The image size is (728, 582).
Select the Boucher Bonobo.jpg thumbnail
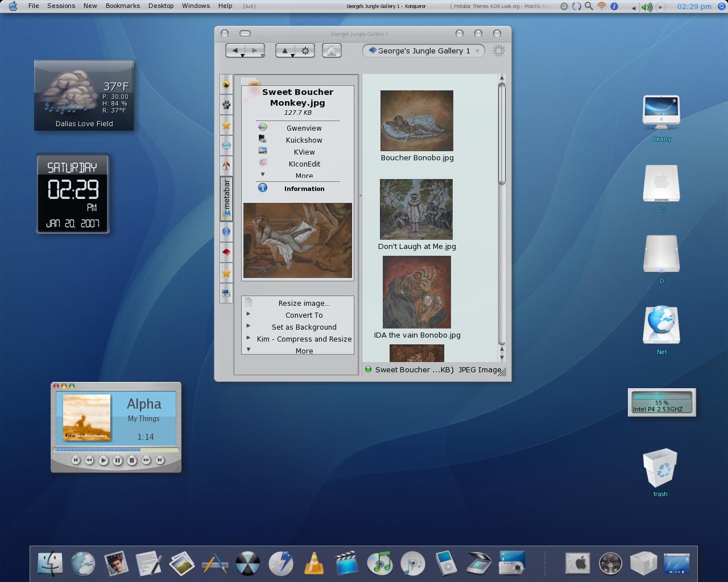417,120
